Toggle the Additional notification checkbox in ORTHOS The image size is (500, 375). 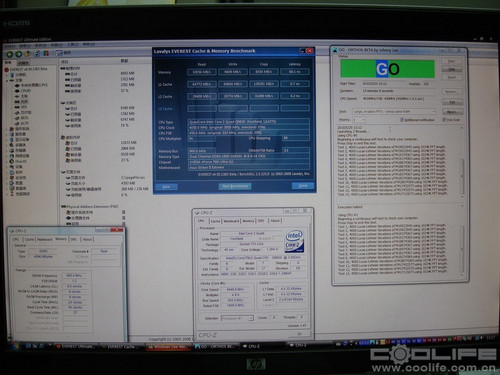click(402, 120)
